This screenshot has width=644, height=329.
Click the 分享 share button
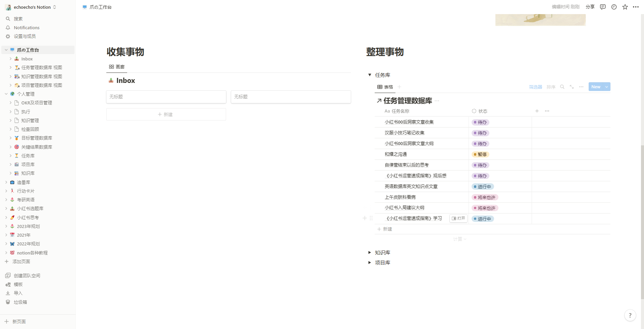[x=590, y=7]
